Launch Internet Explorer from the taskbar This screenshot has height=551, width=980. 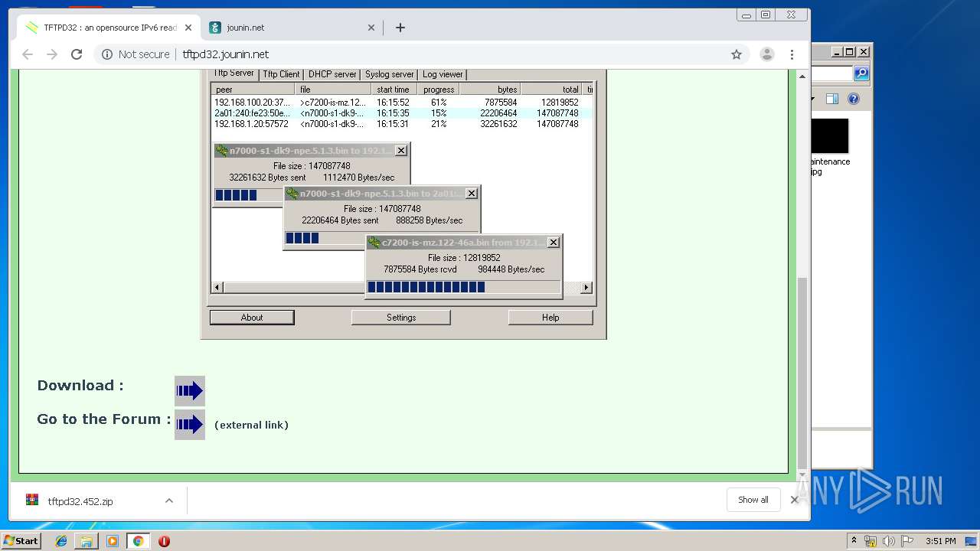61,541
